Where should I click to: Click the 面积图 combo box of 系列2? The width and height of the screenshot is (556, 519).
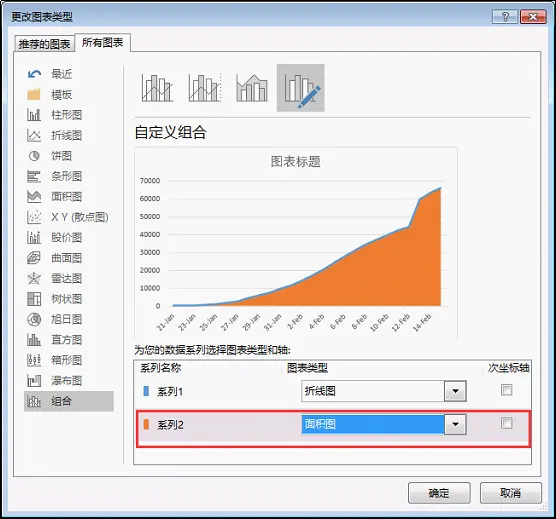click(384, 424)
